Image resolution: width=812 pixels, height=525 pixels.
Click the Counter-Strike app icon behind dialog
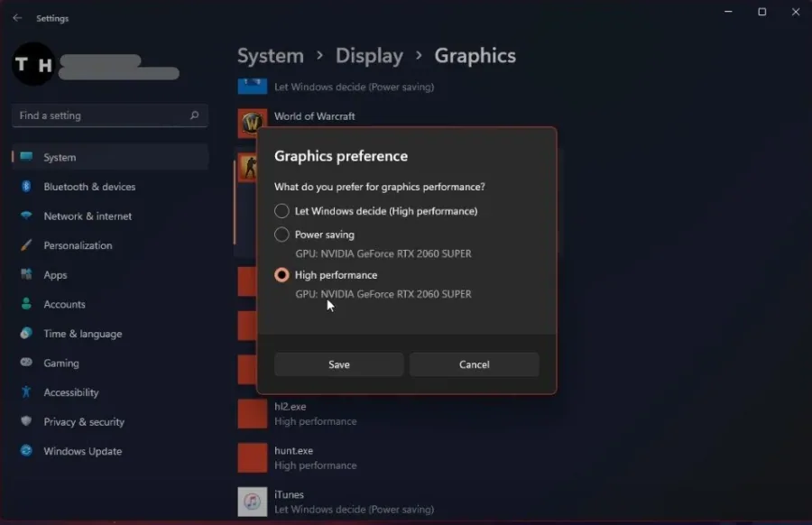(248, 167)
